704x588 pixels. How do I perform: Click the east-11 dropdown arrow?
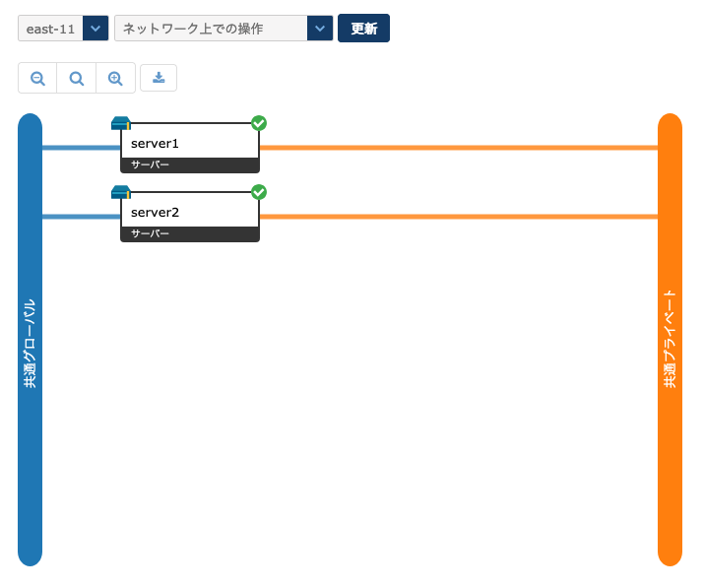[96, 29]
